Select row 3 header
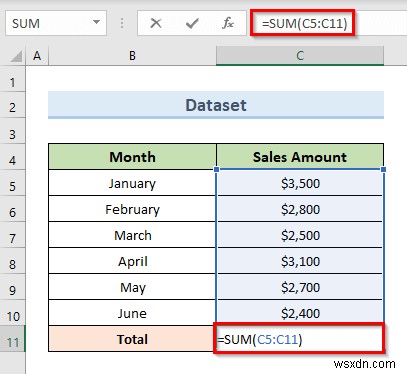The height and width of the screenshot is (374, 407). pos(12,131)
